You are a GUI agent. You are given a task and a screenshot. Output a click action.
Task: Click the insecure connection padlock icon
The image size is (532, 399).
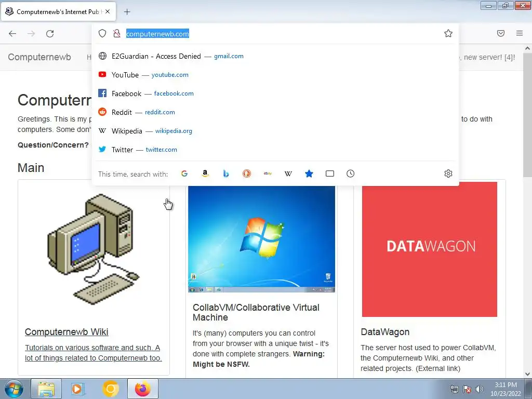point(117,33)
